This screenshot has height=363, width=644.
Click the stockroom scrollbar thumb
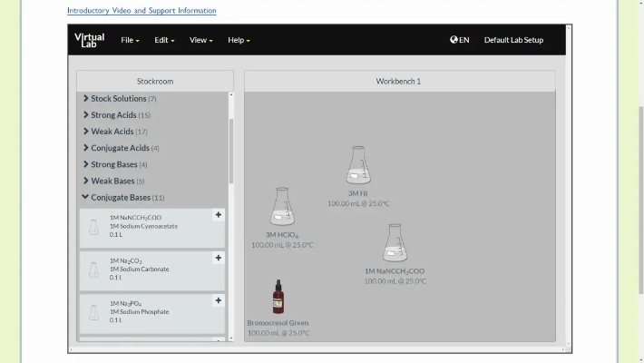pos(231,151)
